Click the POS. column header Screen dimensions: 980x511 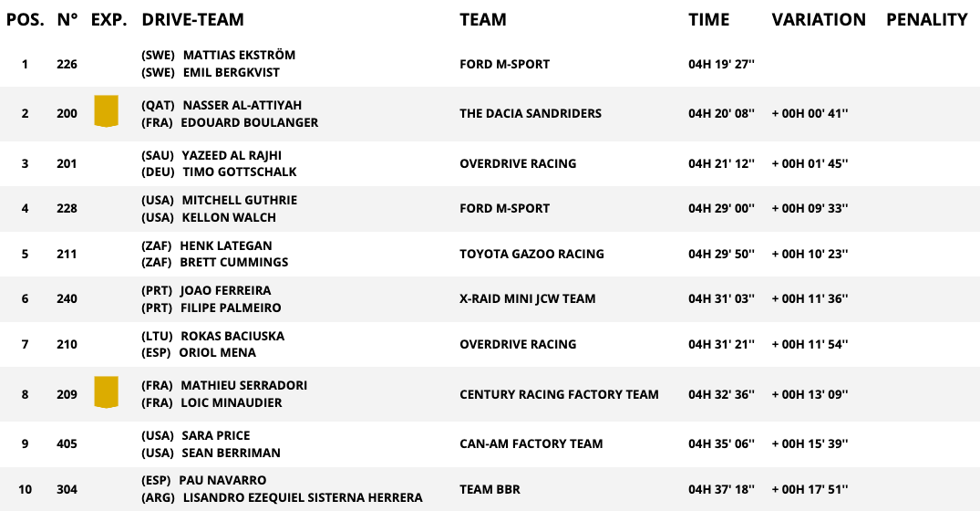(26, 19)
